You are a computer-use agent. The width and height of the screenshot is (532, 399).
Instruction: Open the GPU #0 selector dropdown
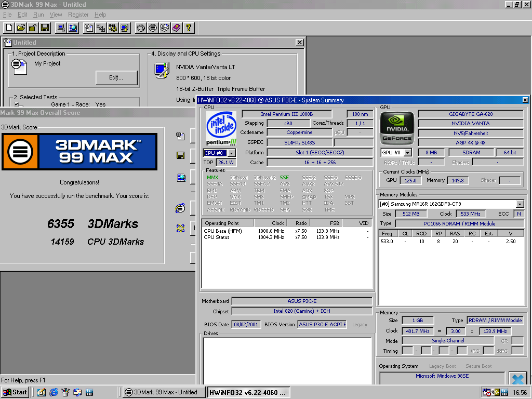point(408,153)
